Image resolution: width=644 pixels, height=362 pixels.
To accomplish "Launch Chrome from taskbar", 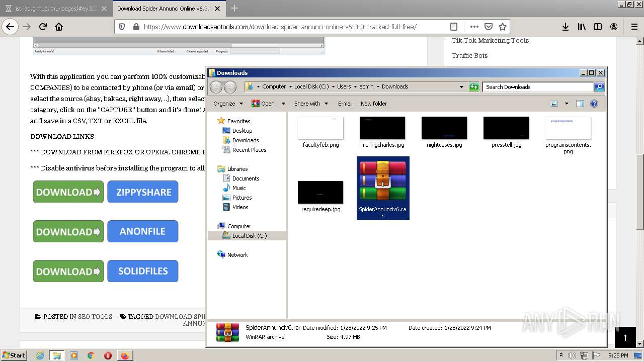I will pos(91,355).
